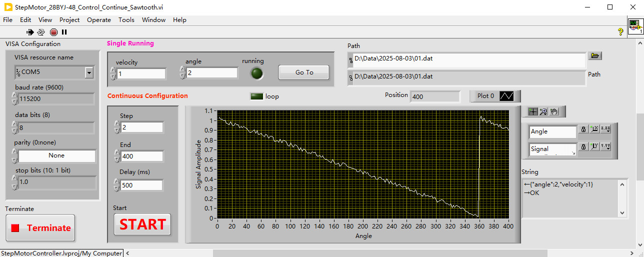Decrement the Delay (ms) value

(116, 188)
